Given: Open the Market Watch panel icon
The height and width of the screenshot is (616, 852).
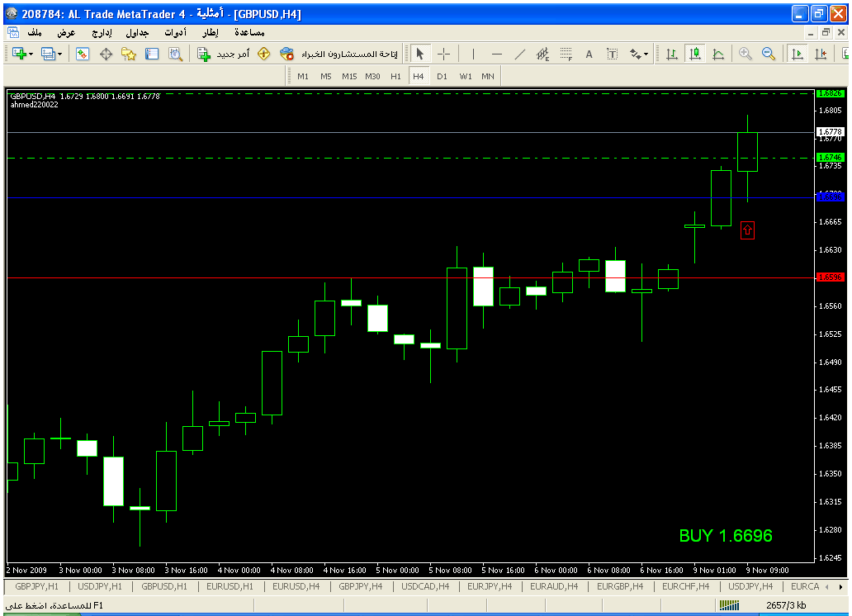Looking at the screenshot, I should 83,54.
